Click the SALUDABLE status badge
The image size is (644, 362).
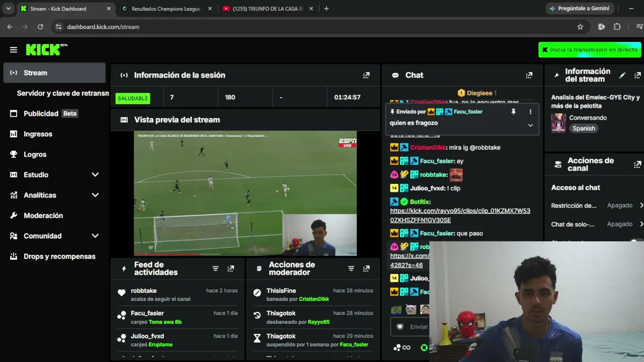click(133, 98)
